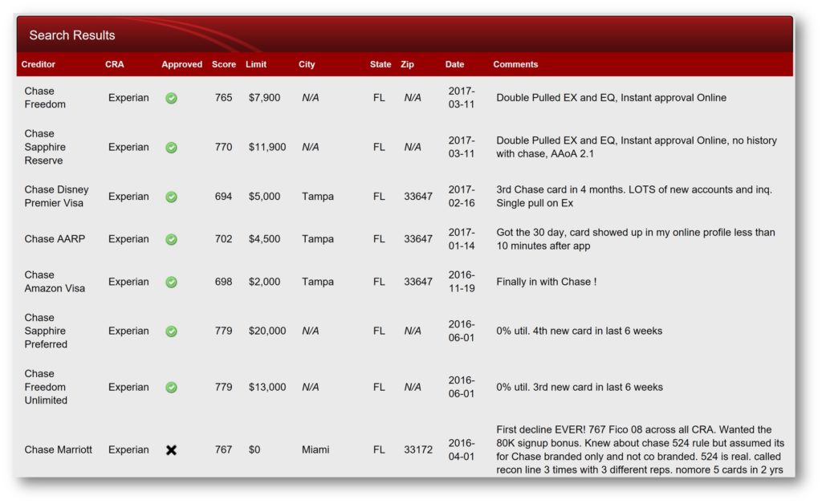The image size is (822, 504).
Task: Click the $11,900 limit value
Action: [267, 147]
